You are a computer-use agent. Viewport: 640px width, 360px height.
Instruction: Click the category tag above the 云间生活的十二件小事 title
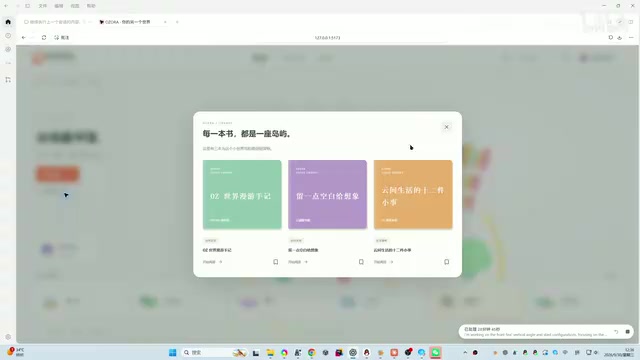(382, 240)
